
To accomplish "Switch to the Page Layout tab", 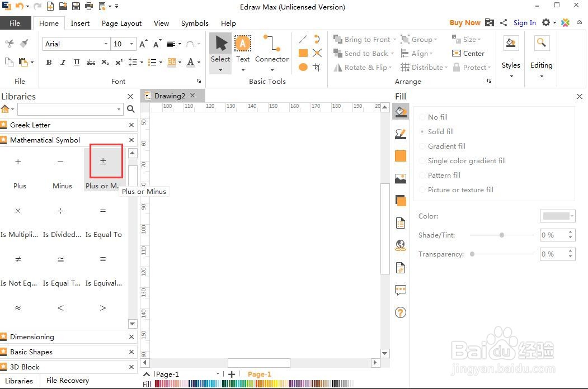I will pyautogui.click(x=121, y=23).
